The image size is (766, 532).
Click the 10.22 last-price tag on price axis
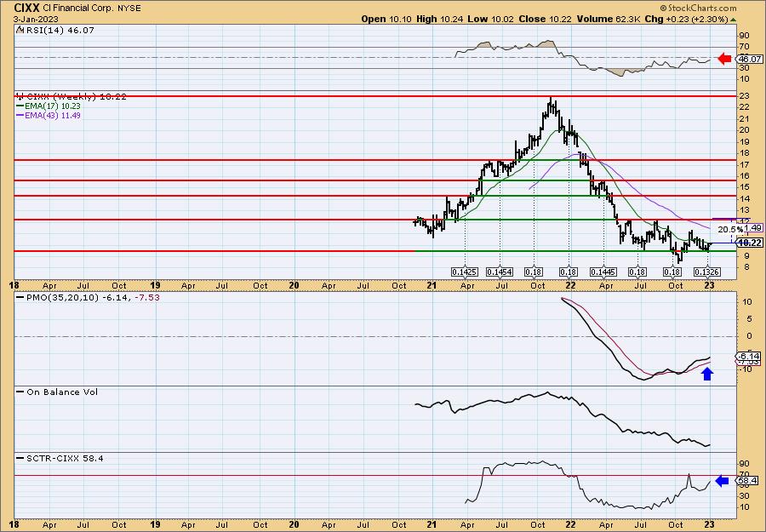pos(751,243)
